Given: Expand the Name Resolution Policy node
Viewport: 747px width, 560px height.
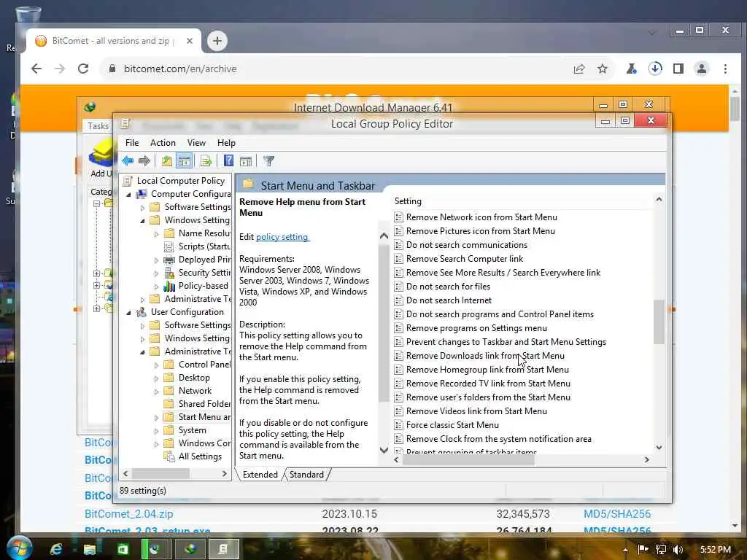Looking at the screenshot, I should [x=156, y=234].
